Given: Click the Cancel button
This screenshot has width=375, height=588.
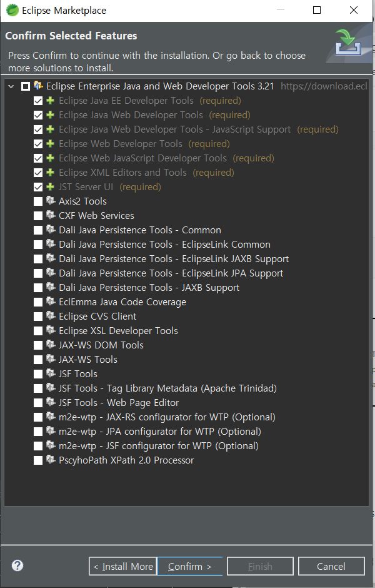Looking at the screenshot, I should click(x=331, y=566).
